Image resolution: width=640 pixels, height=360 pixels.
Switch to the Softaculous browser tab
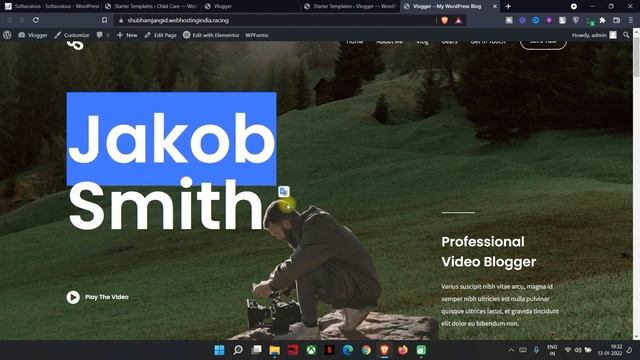51,6
